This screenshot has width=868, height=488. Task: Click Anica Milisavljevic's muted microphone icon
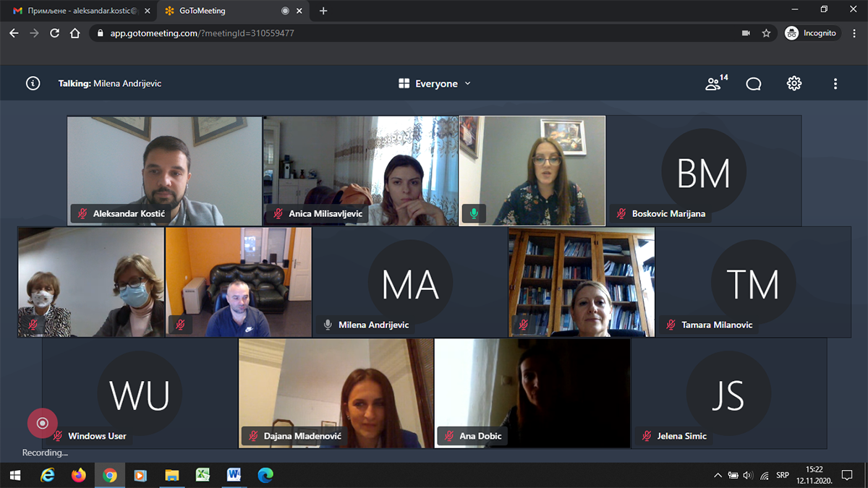point(278,214)
